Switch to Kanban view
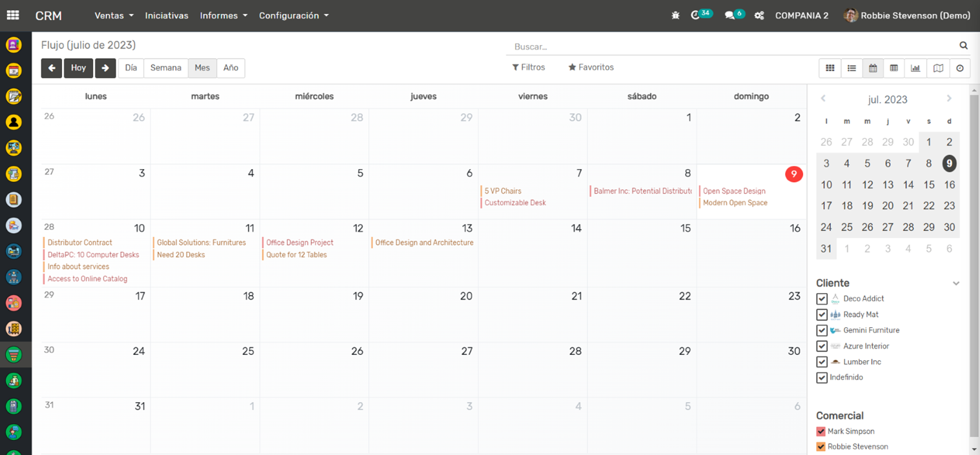This screenshot has width=980, height=455. tap(830, 68)
